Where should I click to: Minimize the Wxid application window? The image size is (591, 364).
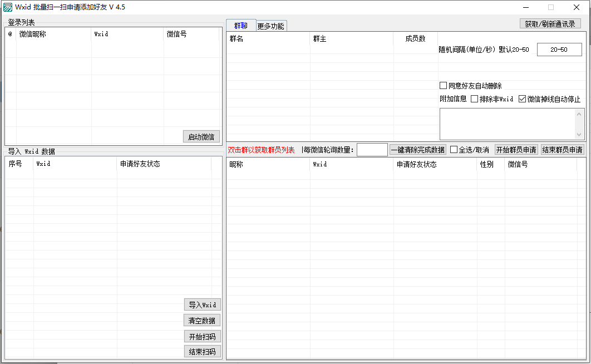click(526, 7)
